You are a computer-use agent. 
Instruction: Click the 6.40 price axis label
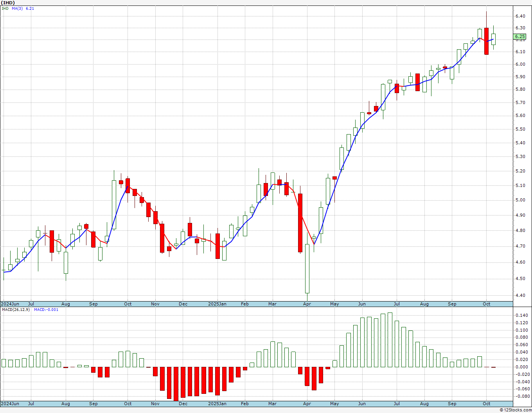coord(520,16)
